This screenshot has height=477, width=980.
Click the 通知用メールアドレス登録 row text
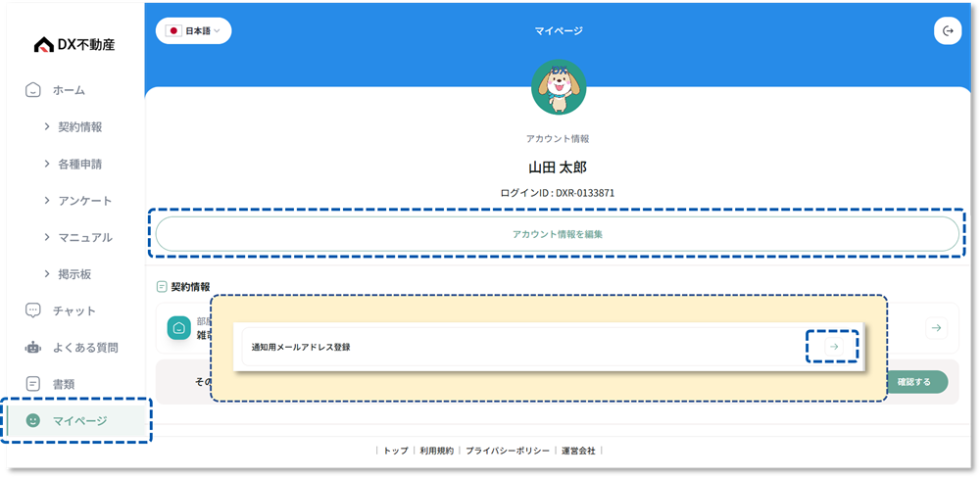(301, 347)
